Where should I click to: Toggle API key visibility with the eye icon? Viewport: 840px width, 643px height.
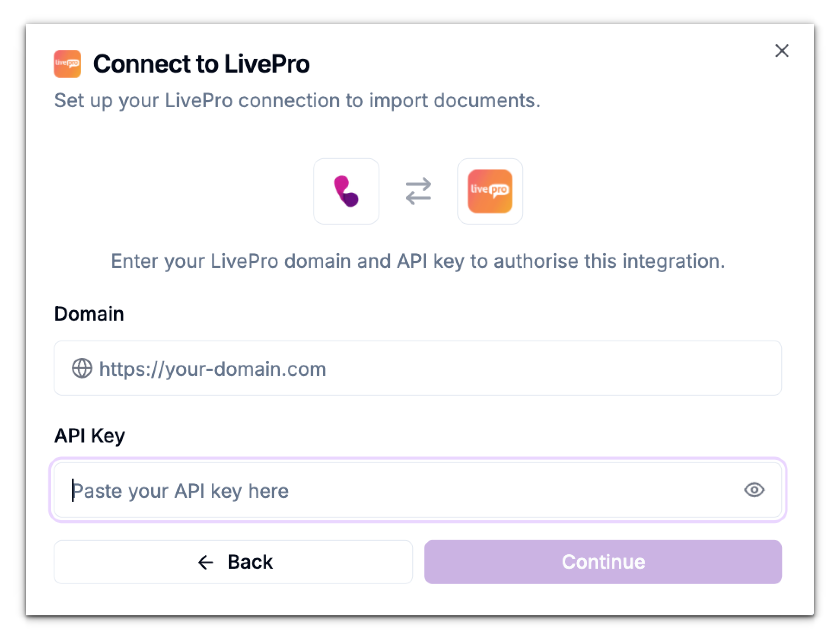click(x=754, y=490)
